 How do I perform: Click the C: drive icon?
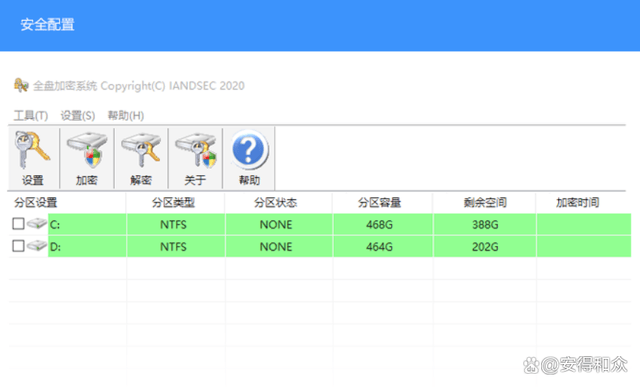37,224
